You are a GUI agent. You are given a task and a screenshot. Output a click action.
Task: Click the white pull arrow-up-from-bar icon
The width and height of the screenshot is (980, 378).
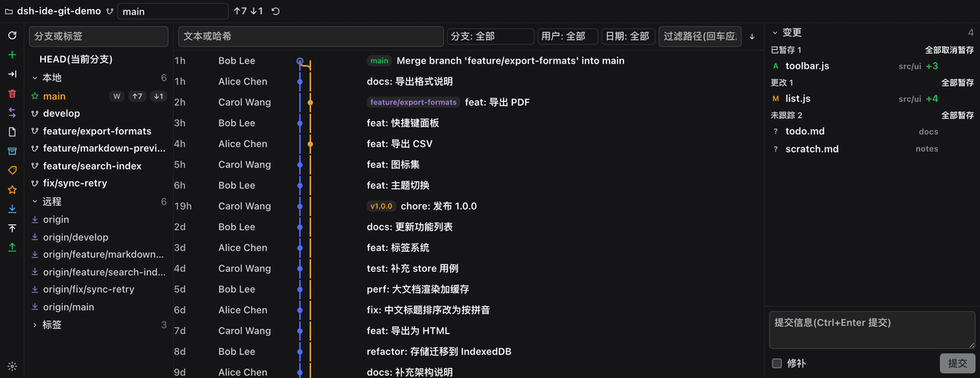click(11, 228)
